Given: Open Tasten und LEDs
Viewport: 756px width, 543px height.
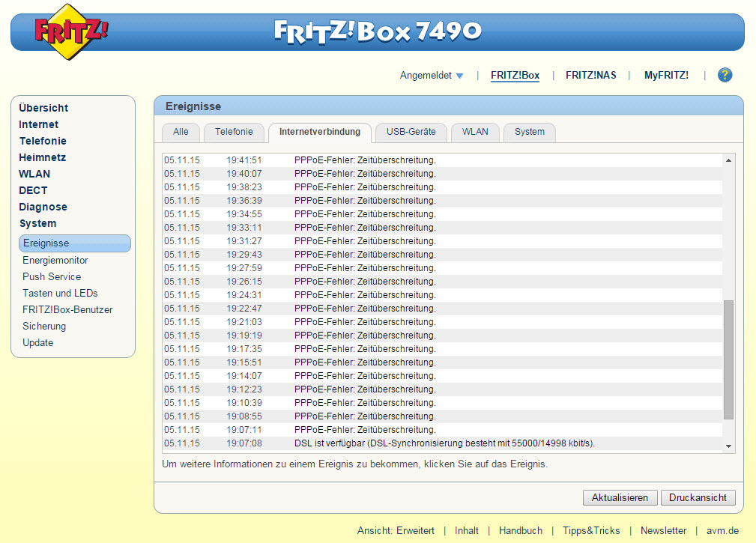Looking at the screenshot, I should click(60, 293).
